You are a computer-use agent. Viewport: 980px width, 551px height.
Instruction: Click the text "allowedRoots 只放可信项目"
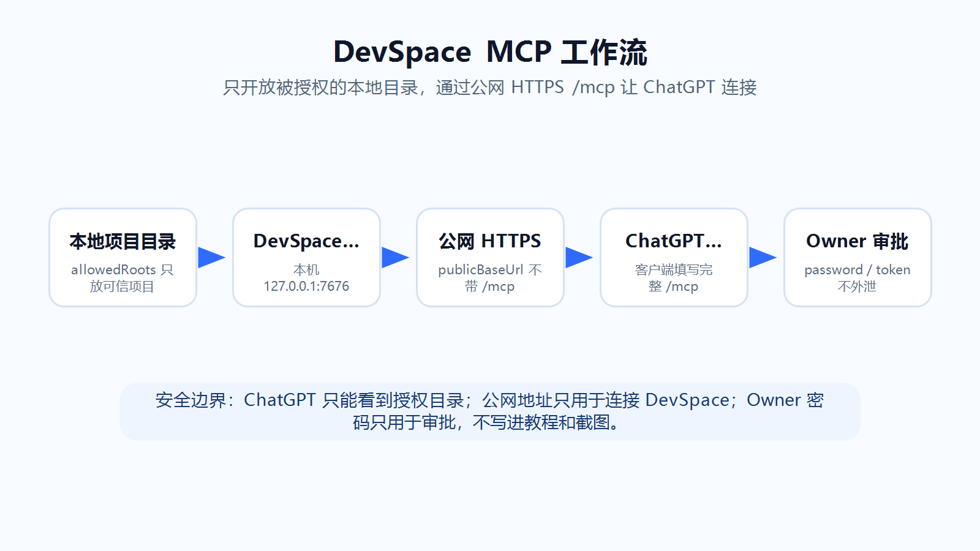[123, 278]
